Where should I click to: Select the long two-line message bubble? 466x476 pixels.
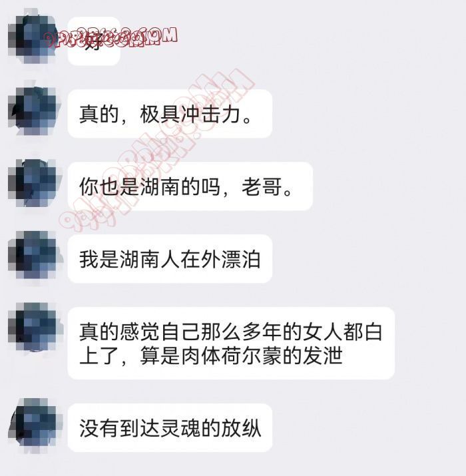pos(231,343)
